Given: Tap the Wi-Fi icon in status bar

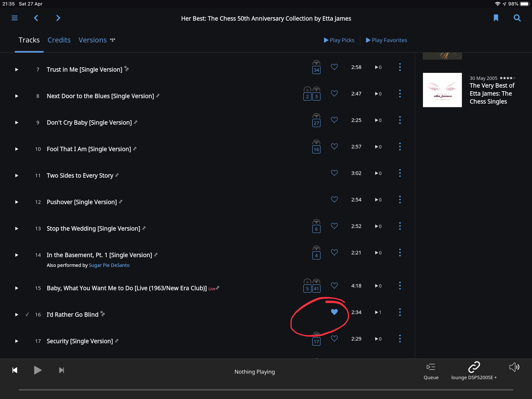Looking at the screenshot, I should point(498,4).
